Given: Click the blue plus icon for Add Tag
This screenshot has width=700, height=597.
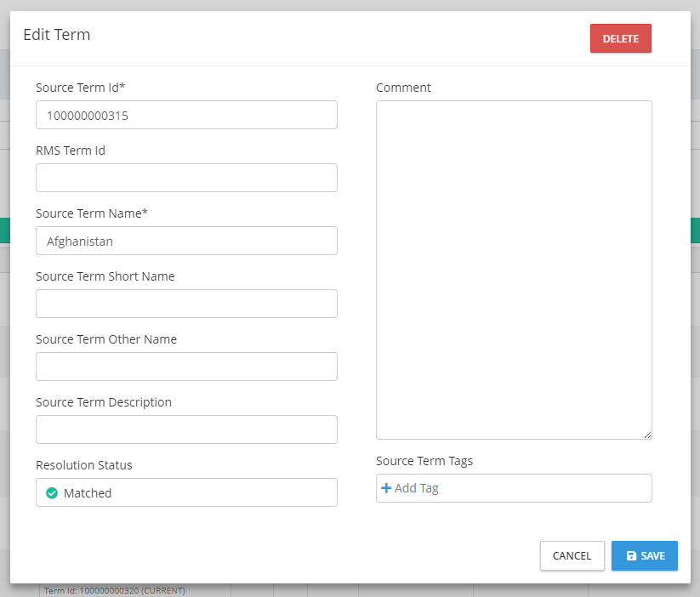Looking at the screenshot, I should [x=386, y=488].
